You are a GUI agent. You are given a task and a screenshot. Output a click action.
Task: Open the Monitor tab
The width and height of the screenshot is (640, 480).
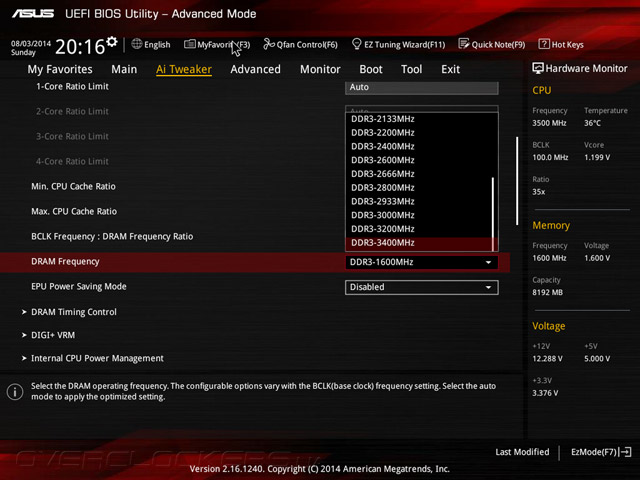pos(320,69)
